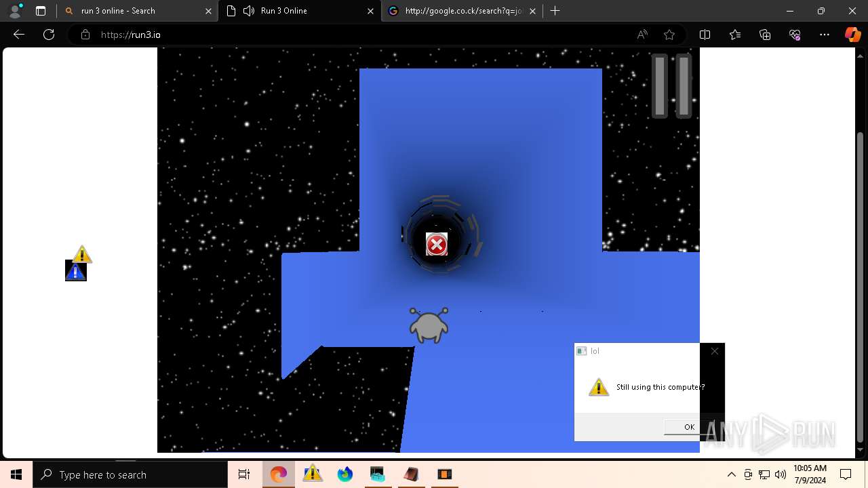The height and width of the screenshot is (488, 868).
Task: Click Type here to search box
Action: pos(130,474)
